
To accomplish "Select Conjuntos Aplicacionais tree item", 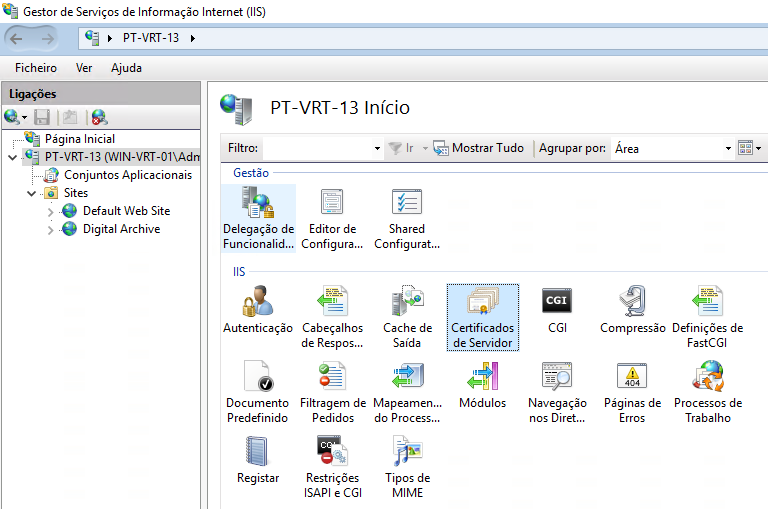I will [128, 175].
